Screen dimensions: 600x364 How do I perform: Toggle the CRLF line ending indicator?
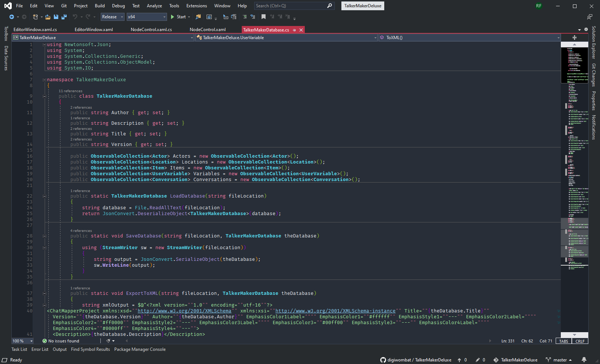(x=580, y=341)
